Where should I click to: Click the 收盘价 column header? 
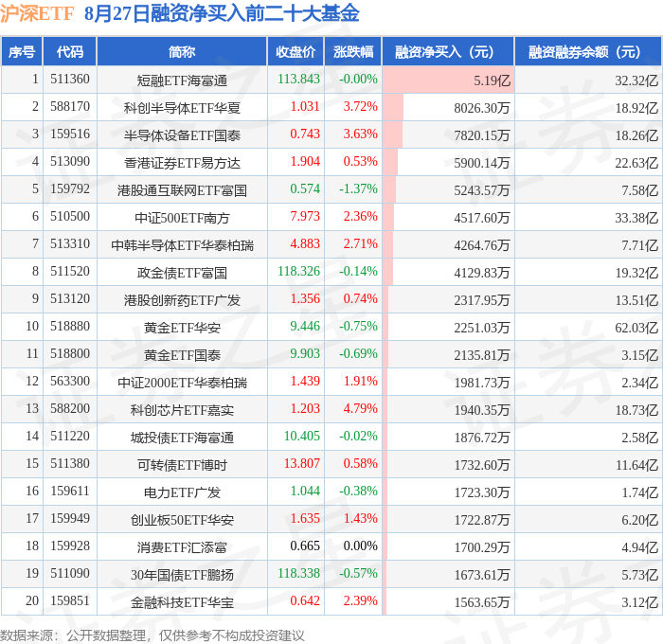[296, 52]
